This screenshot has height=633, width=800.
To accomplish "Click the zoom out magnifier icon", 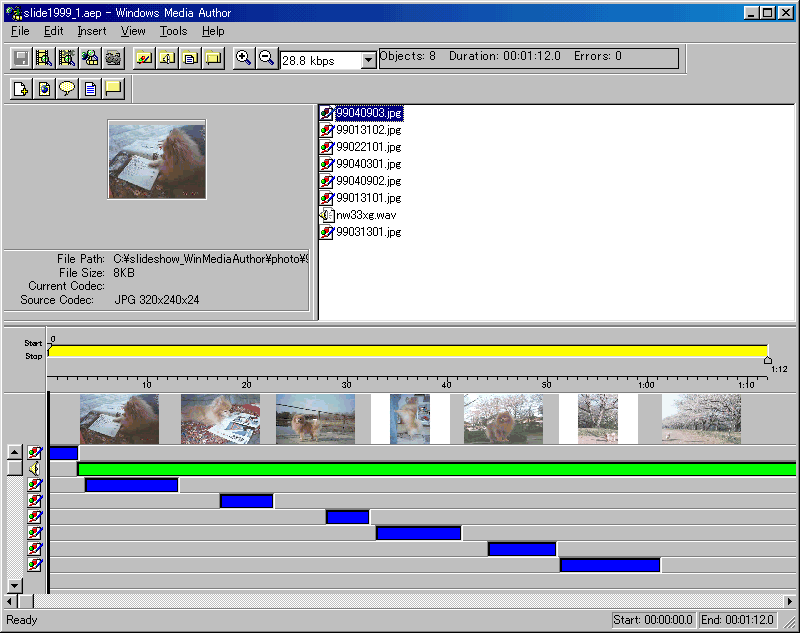I will 266,58.
